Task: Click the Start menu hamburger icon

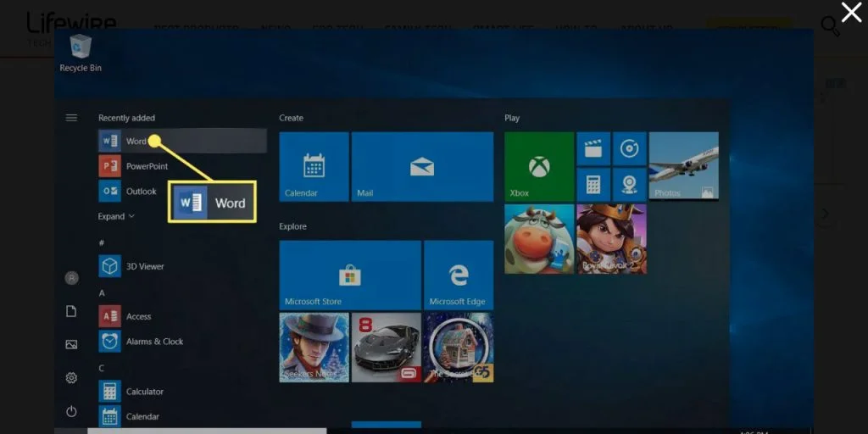Action: tap(71, 118)
